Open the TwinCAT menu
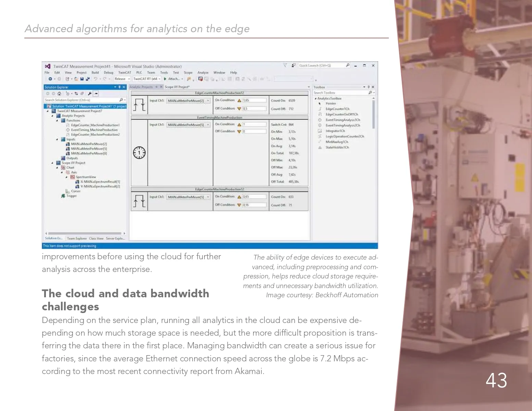Screen dimensions: 532x411 tap(124, 73)
